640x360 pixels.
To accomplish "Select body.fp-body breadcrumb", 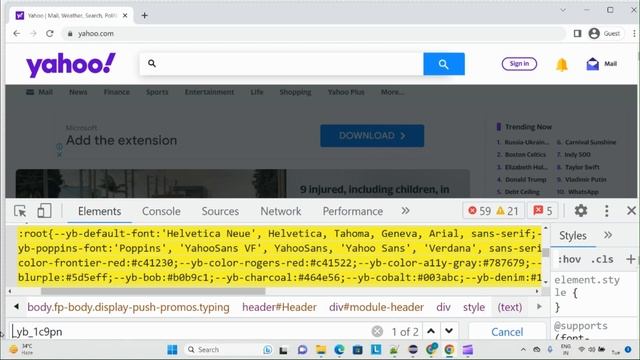I will (128, 307).
